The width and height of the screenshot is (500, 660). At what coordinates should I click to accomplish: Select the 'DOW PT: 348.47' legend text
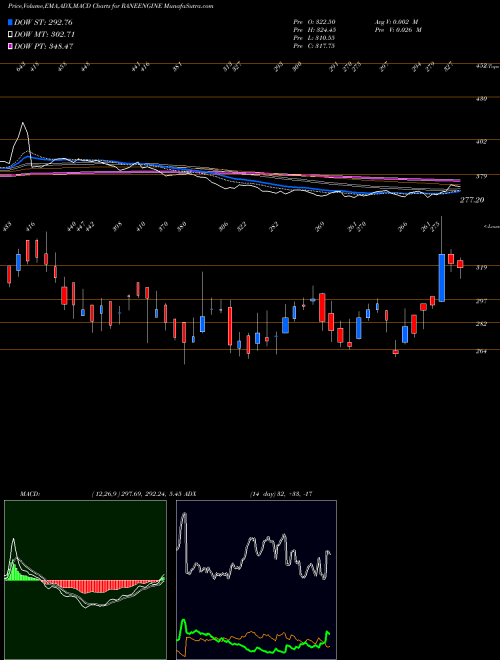[44, 46]
